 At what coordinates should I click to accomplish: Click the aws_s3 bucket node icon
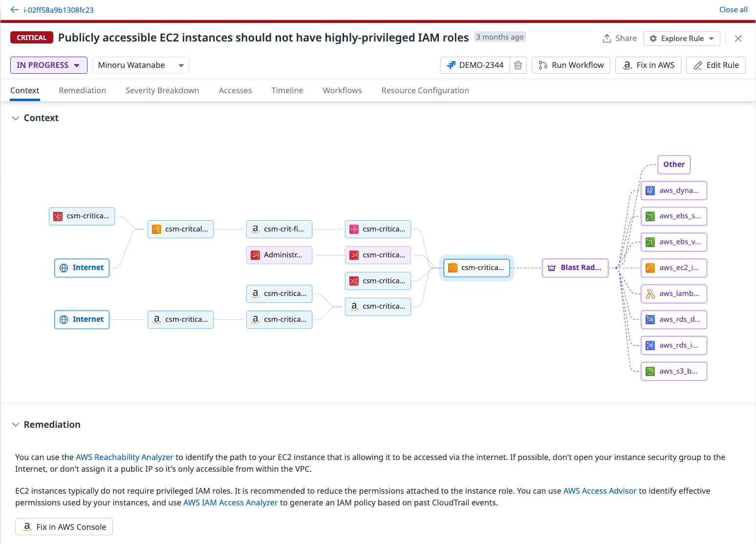[650, 371]
